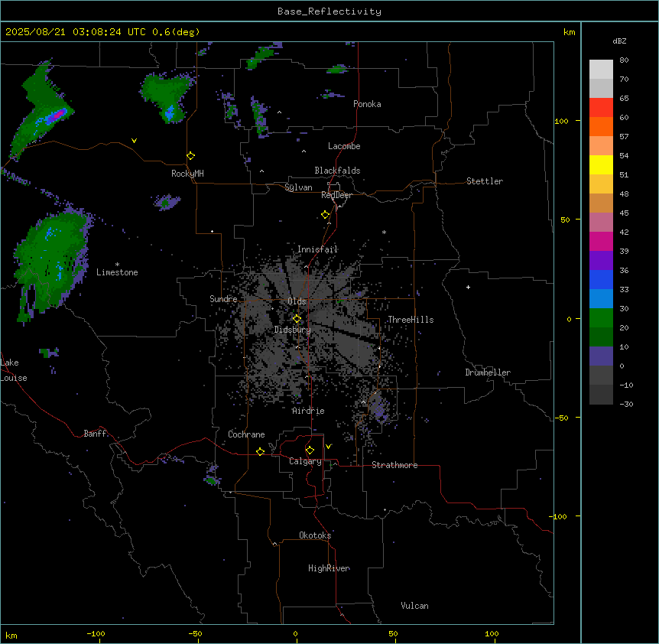Click the Blackfalds city label

click(x=337, y=171)
